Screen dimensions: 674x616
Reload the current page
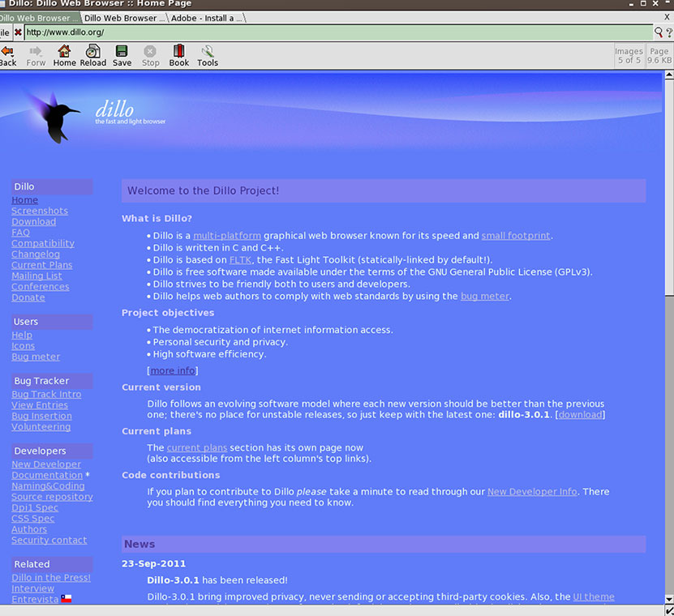click(92, 56)
